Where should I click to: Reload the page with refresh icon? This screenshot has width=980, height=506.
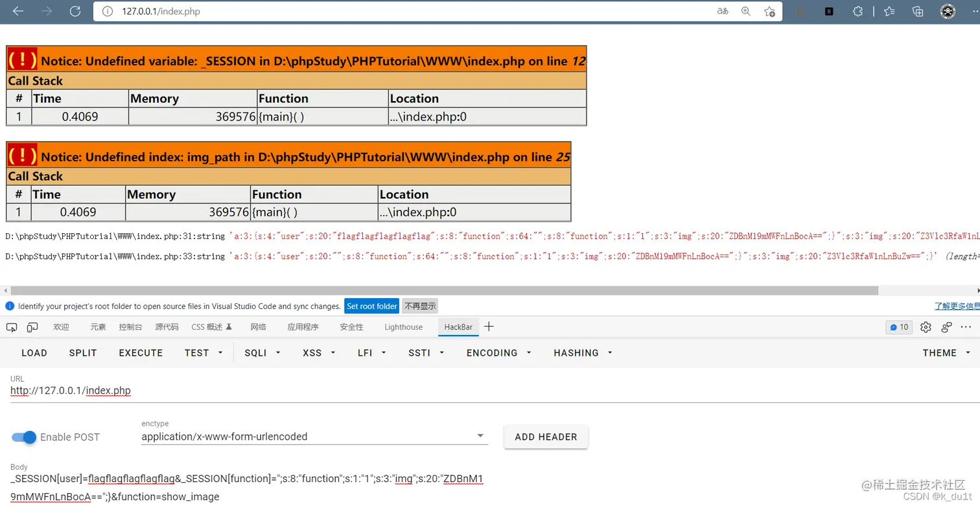click(x=75, y=11)
